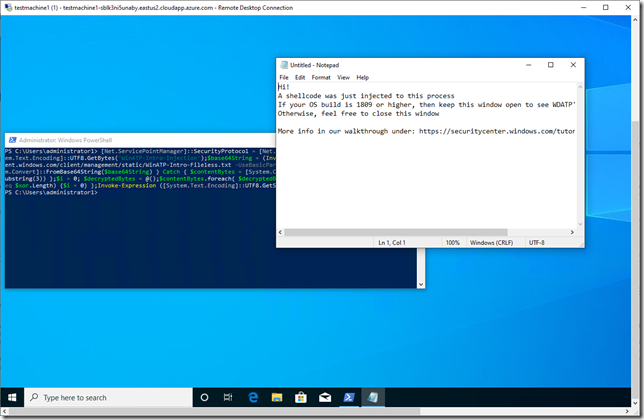The image size is (644, 420).
Task: Maximize the Notepad window
Action: pos(551,65)
